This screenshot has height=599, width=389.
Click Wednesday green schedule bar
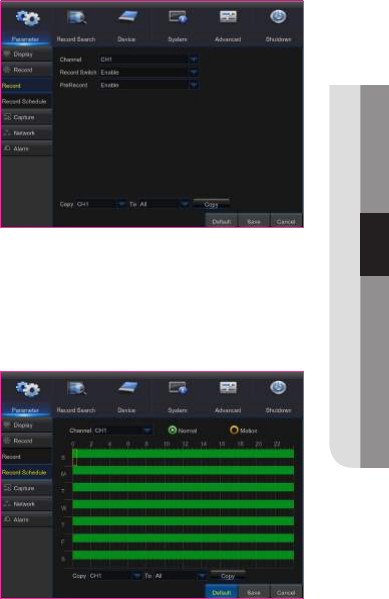(183, 504)
